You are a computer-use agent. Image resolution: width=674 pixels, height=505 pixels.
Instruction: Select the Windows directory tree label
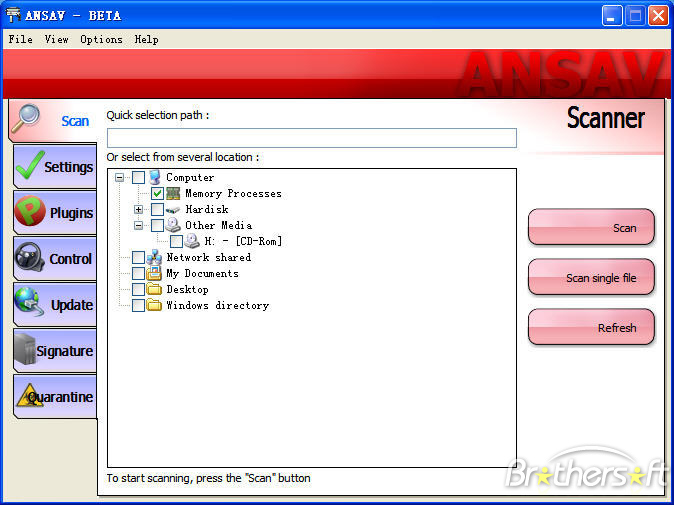click(218, 305)
